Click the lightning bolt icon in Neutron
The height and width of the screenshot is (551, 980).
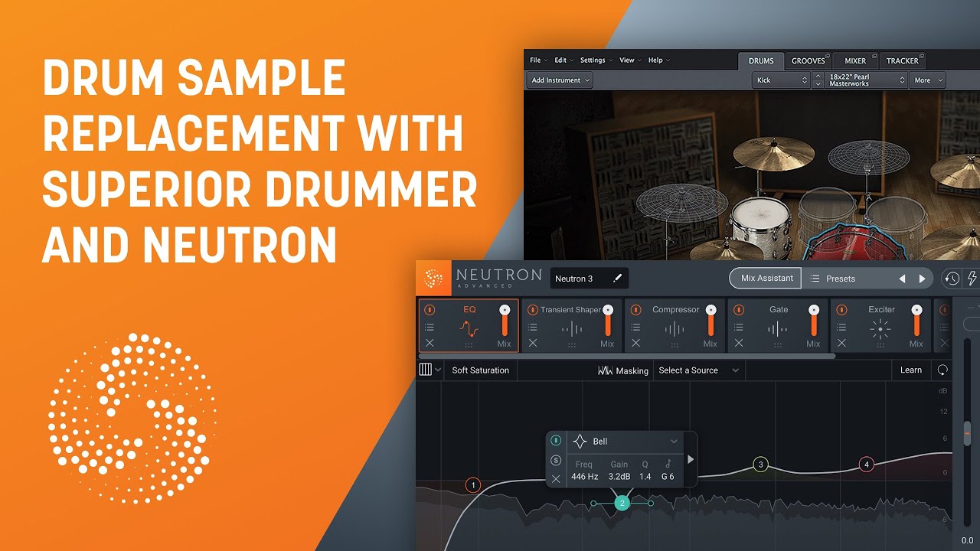pyautogui.click(x=972, y=279)
